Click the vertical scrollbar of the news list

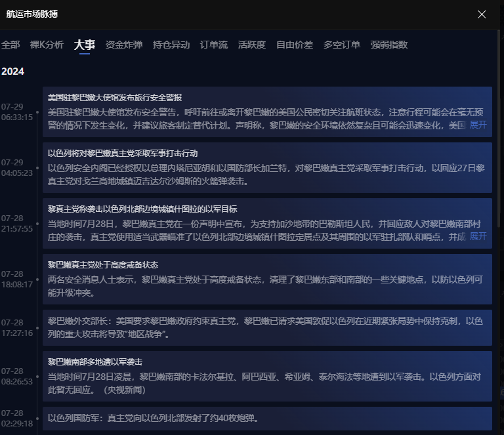(x=499, y=129)
